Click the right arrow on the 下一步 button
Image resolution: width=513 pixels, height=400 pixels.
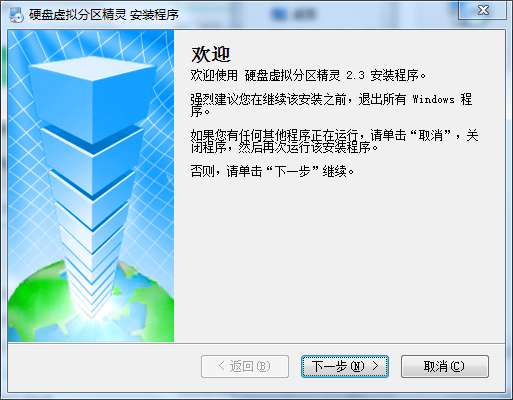click(x=376, y=366)
